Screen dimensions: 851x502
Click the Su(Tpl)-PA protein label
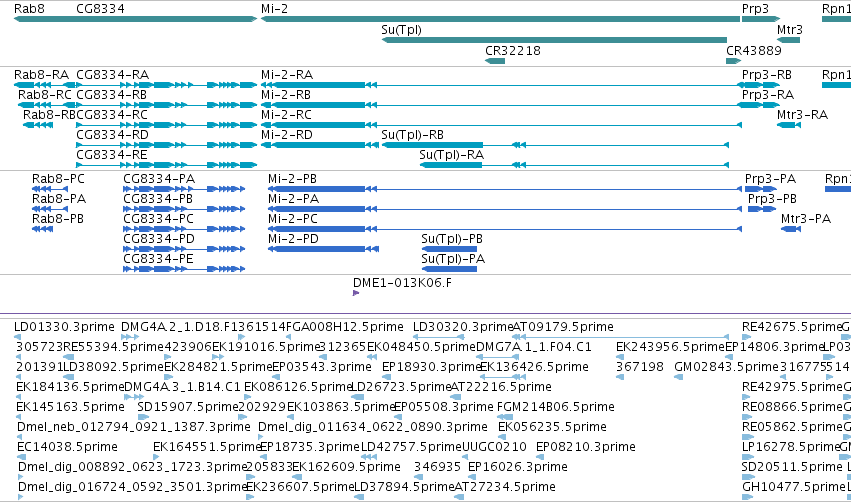click(x=453, y=259)
